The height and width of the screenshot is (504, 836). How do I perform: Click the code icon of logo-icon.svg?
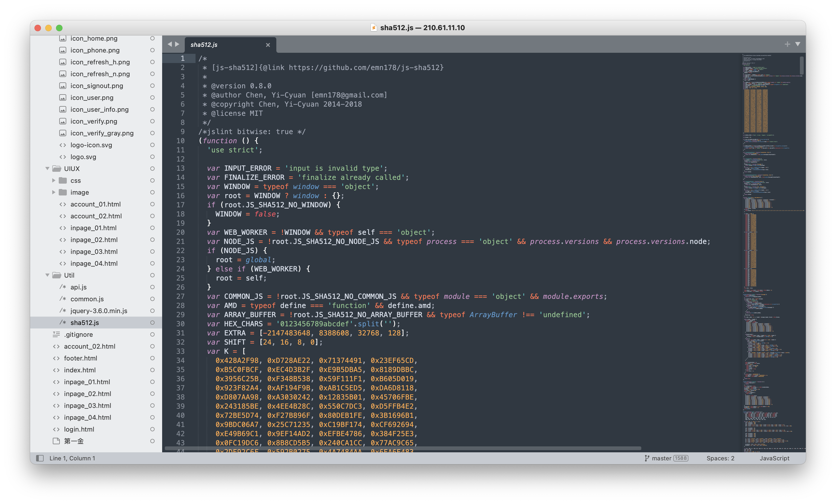coord(63,145)
